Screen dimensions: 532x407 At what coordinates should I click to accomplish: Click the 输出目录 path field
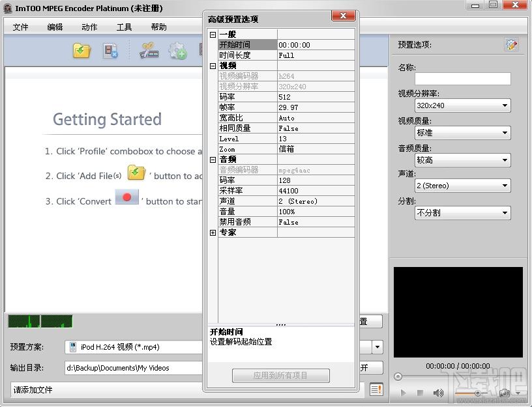point(134,368)
